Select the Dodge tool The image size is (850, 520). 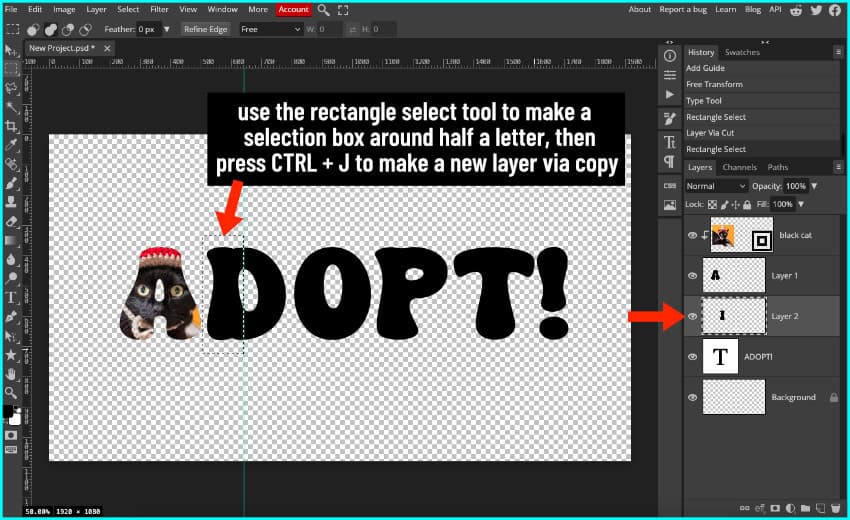click(11, 278)
